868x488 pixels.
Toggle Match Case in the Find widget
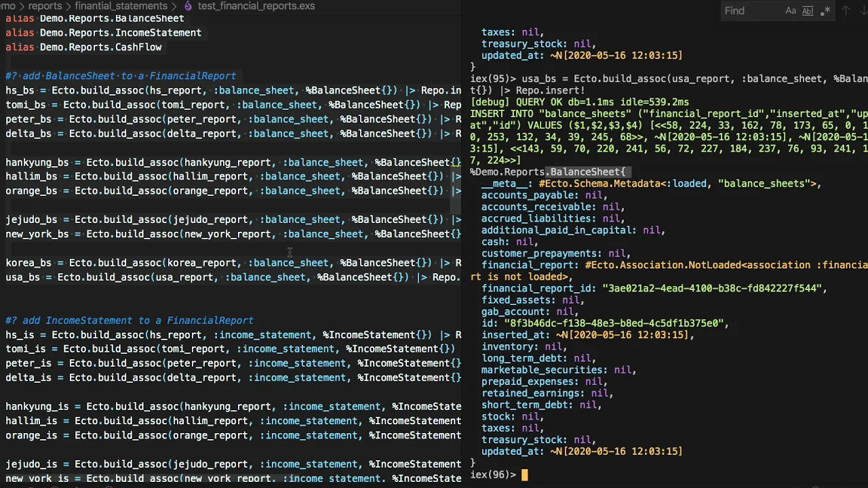coord(791,11)
